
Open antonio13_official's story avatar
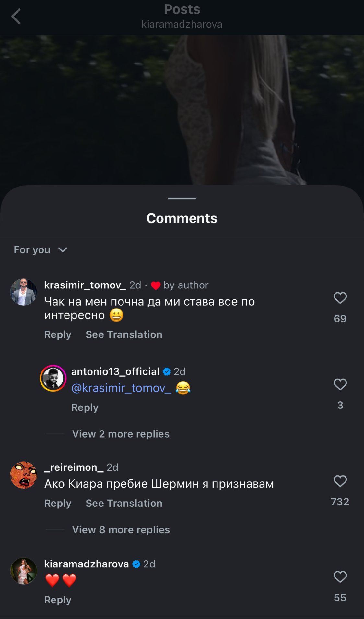point(53,378)
